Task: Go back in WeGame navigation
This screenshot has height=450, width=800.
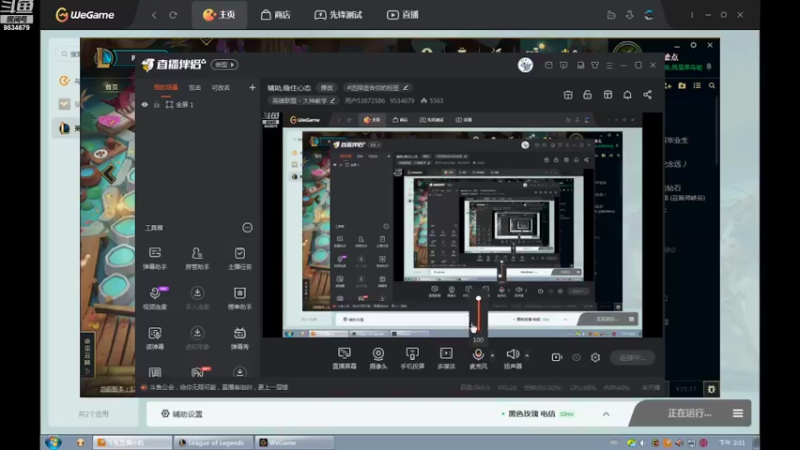Action: tap(154, 15)
